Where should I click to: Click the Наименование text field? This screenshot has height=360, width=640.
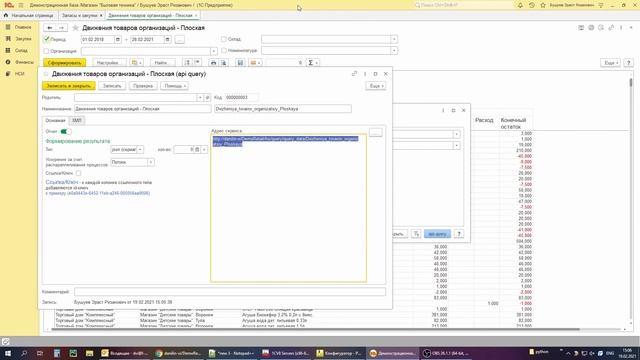tap(142, 109)
